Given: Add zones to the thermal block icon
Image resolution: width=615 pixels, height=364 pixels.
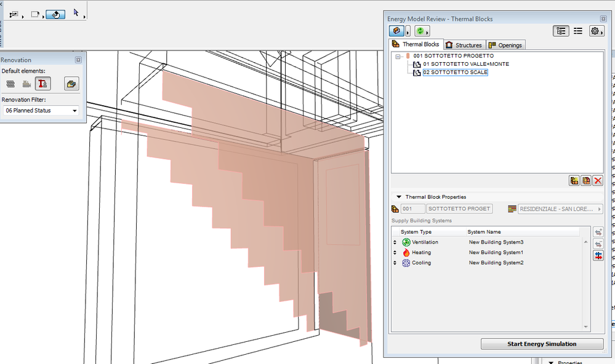Looking at the screenshot, I should coord(586,181).
